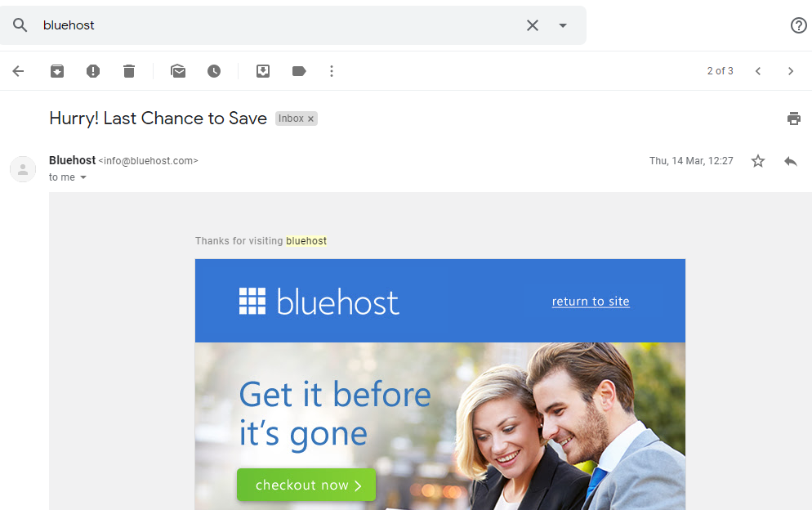Clear the bluehost search query
The width and height of the screenshot is (812, 510).
(x=533, y=25)
